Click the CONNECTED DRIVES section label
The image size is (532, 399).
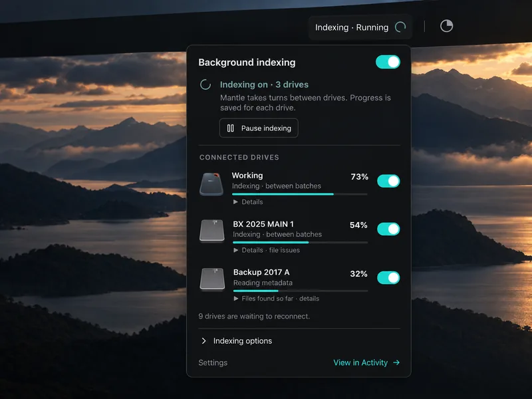click(239, 158)
